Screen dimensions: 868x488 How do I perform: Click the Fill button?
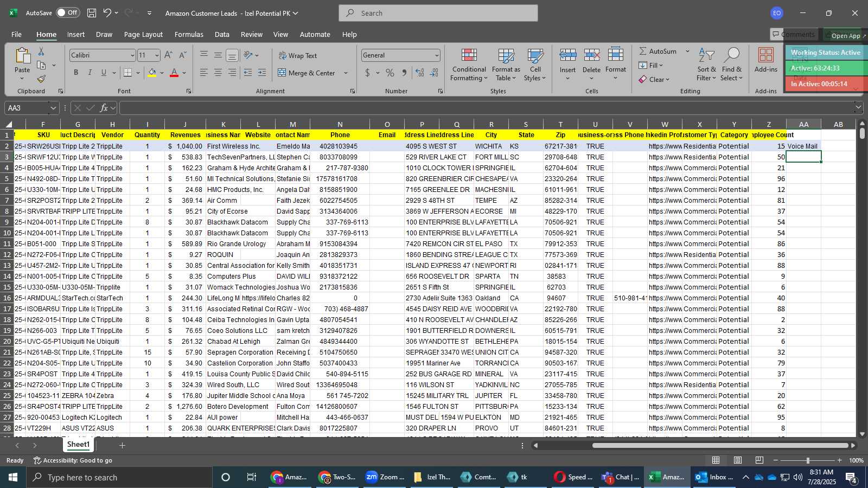(x=651, y=65)
